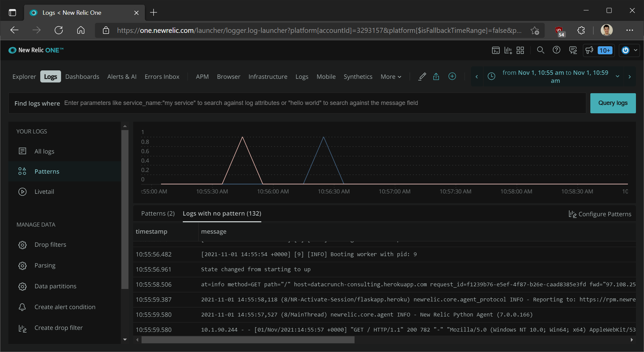
Task: Open the feedback chat icon
Action: pos(573,50)
